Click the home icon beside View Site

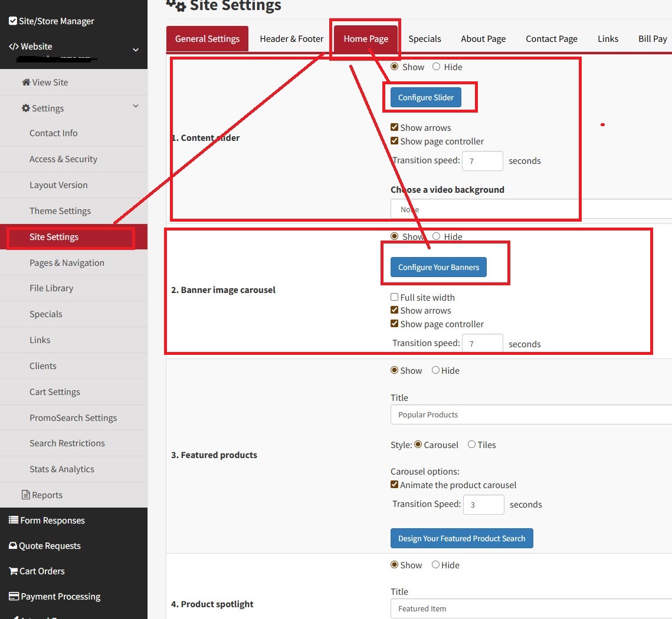point(26,83)
